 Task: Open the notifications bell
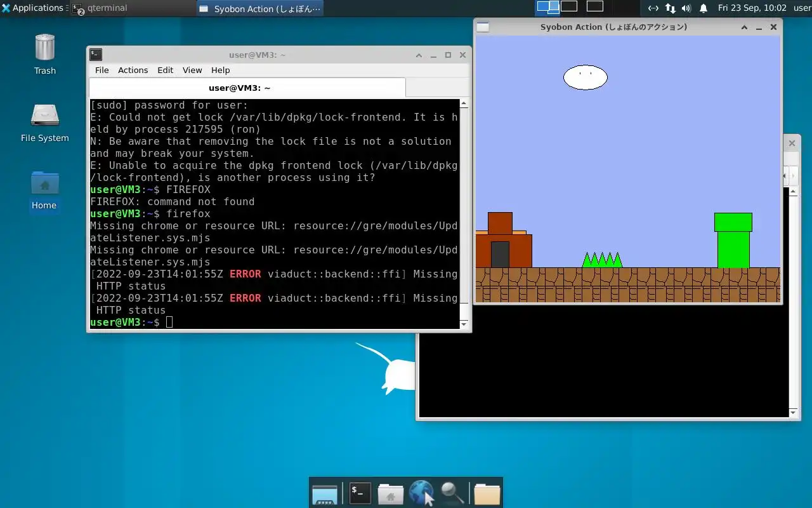704,8
